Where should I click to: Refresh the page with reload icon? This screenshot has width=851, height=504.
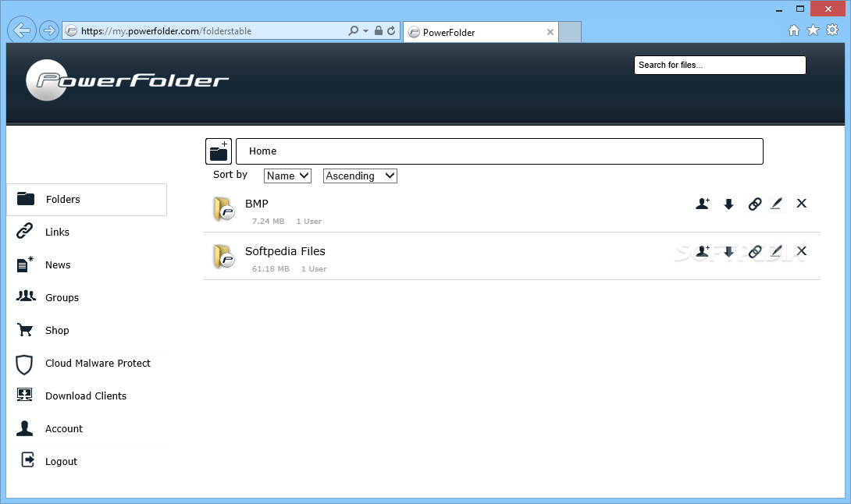pos(391,31)
